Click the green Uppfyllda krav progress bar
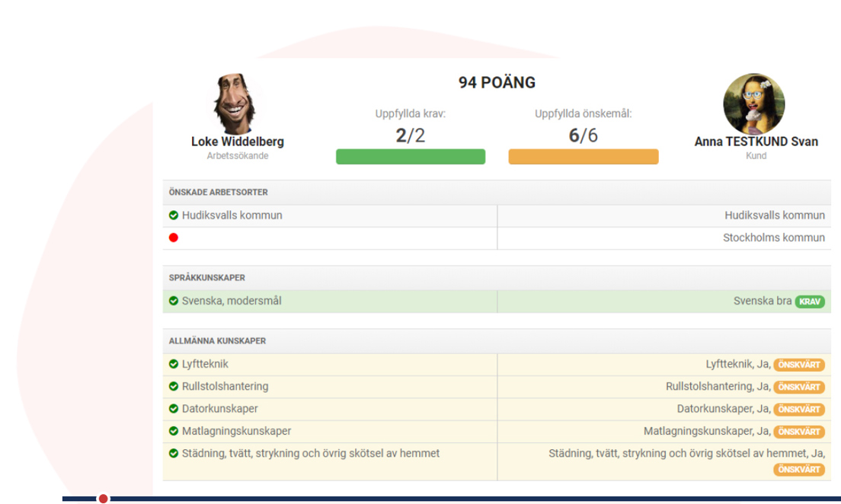This screenshot has height=504, width=841. pyautogui.click(x=411, y=157)
